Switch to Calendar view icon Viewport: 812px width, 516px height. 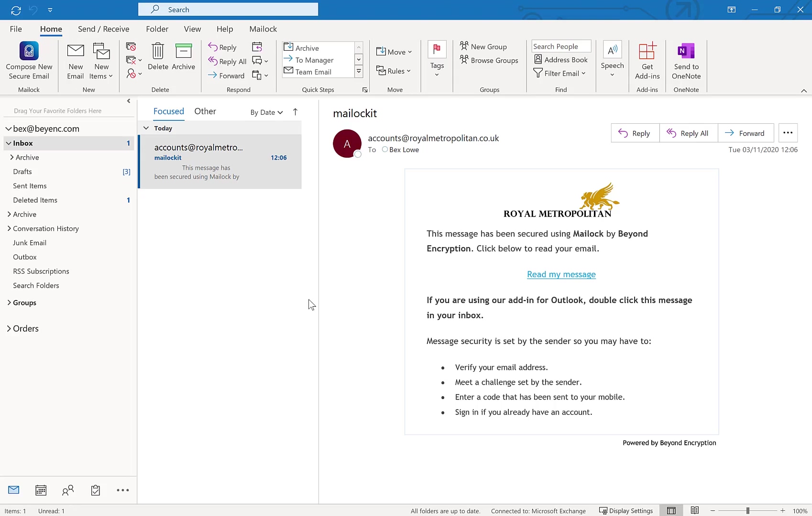pyautogui.click(x=41, y=490)
